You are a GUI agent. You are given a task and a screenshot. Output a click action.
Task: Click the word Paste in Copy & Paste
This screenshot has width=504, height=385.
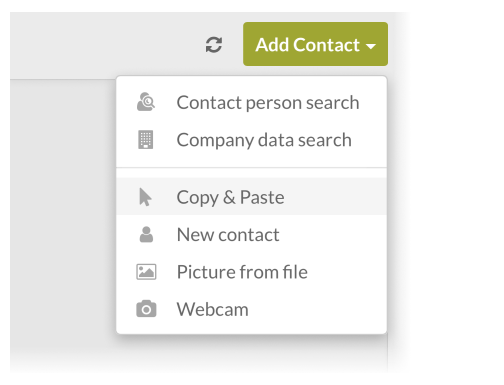[x=262, y=197]
